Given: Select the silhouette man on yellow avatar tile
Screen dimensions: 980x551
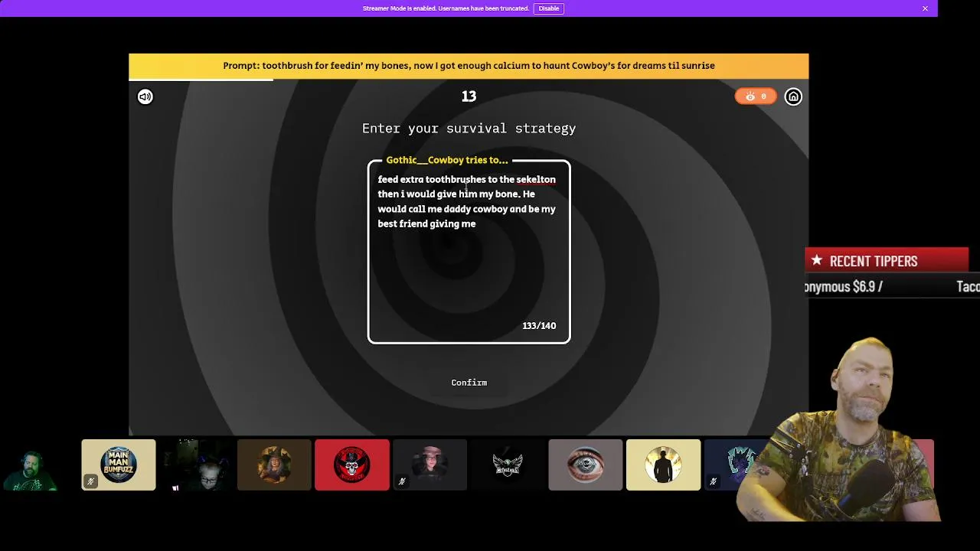Looking at the screenshot, I should tap(663, 465).
